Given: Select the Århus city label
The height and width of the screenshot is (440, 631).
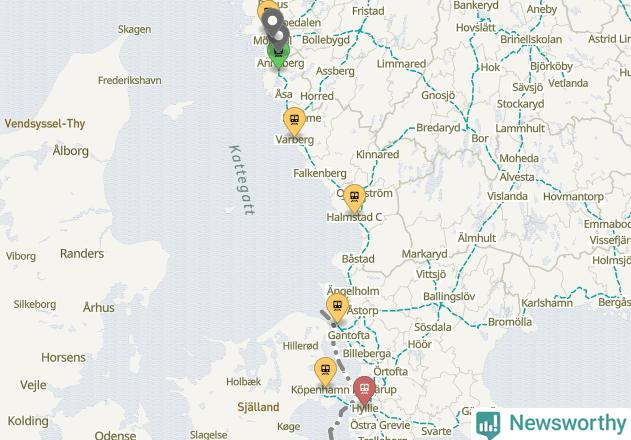Looking at the screenshot, I should tap(99, 307).
